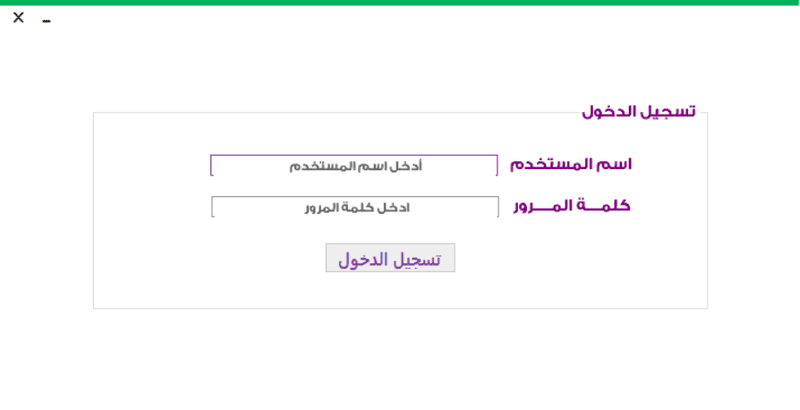The image size is (800, 410).
Task: Click blank white area below the login panel
Action: (x=400, y=360)
